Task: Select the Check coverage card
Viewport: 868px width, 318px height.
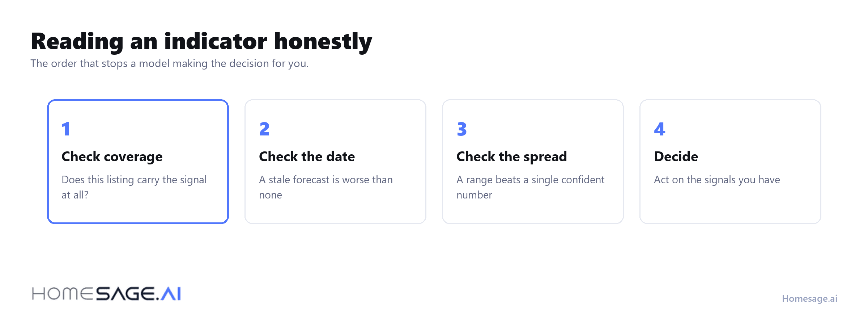Action: pos(138,162)
